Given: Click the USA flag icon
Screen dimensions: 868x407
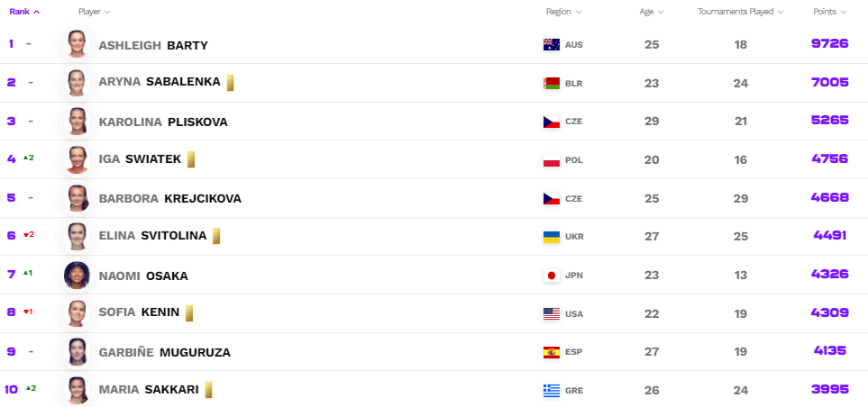Looking at the screenshot, I should 552,314.
